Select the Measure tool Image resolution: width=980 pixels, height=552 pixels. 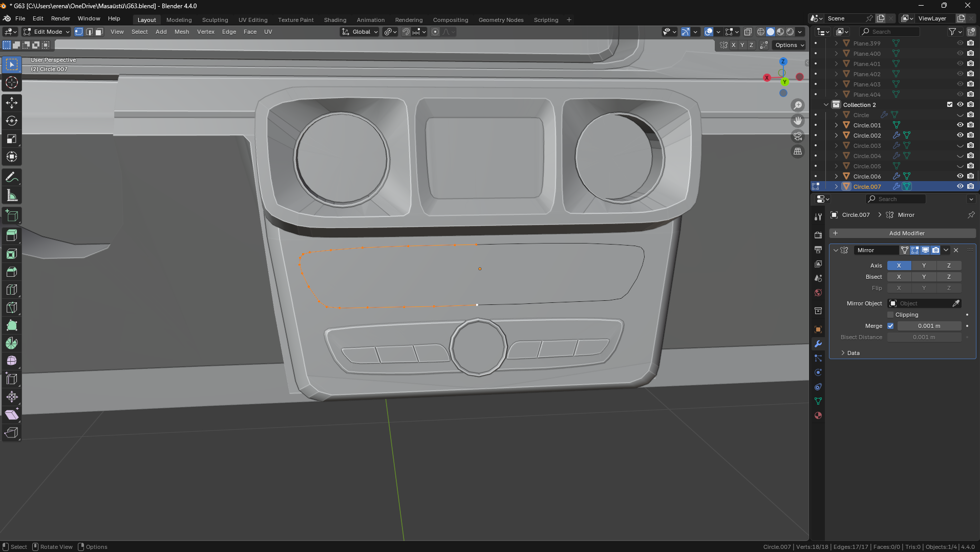click(12, 195)
